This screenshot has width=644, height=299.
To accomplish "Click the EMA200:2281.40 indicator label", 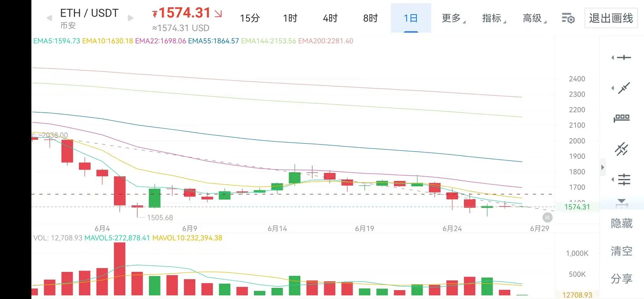I will click(x=326, y=41).
